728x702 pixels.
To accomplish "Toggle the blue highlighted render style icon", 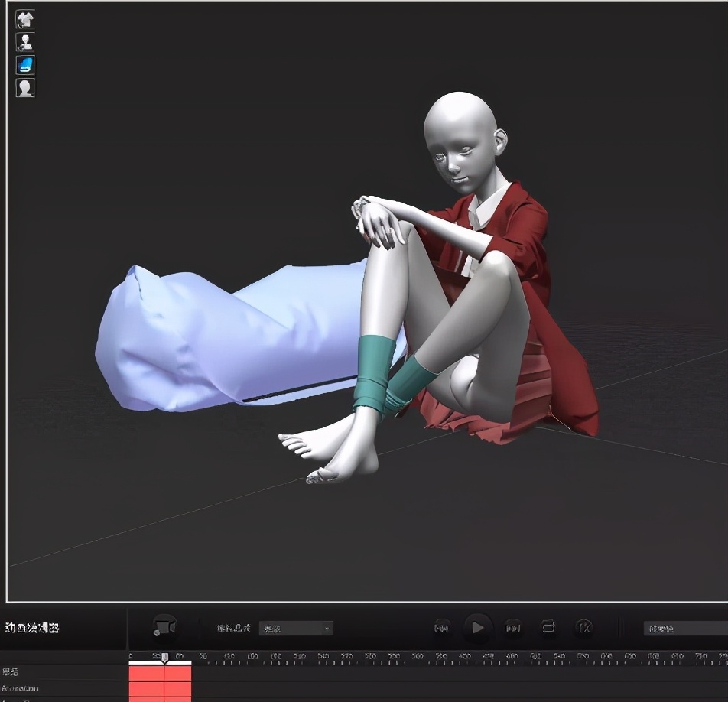I will click(25, 65).
